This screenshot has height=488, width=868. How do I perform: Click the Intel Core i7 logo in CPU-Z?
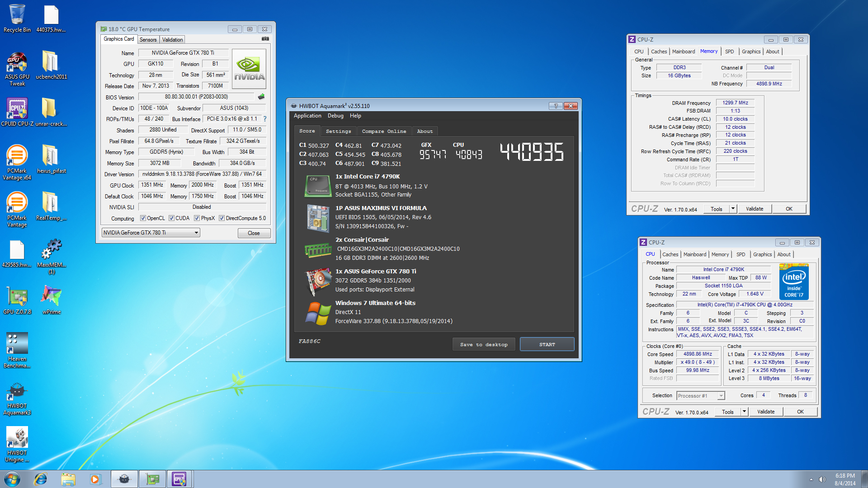(794, 282)
